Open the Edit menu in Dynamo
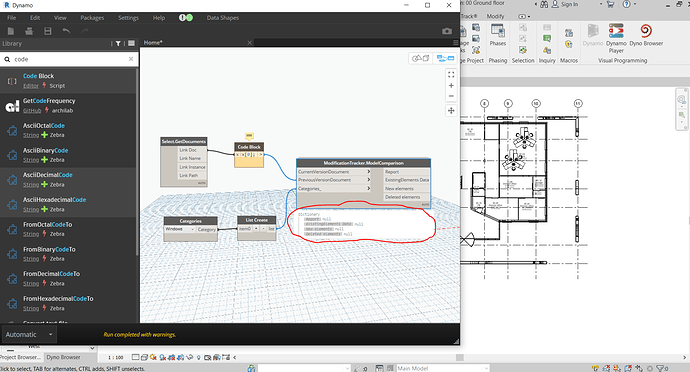This screenshot has height=372, width=690. pyautogui.click(x=35, y=18)
